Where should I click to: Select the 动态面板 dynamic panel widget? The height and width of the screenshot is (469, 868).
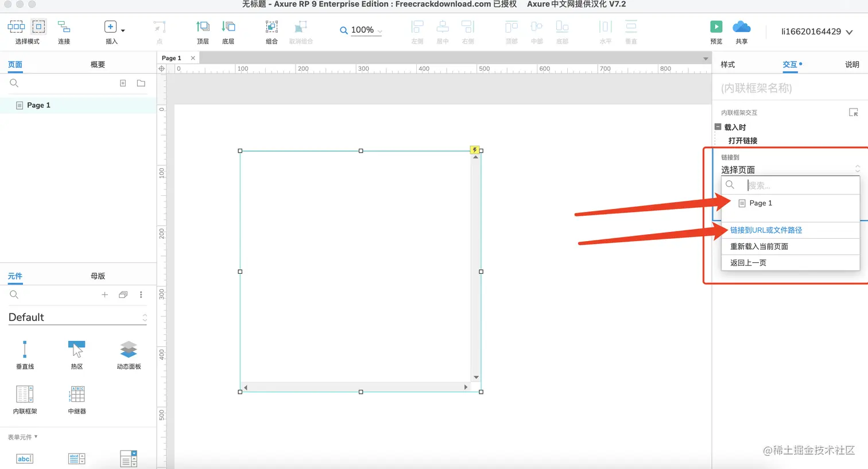pyautogui.click(x=129, y=355)
